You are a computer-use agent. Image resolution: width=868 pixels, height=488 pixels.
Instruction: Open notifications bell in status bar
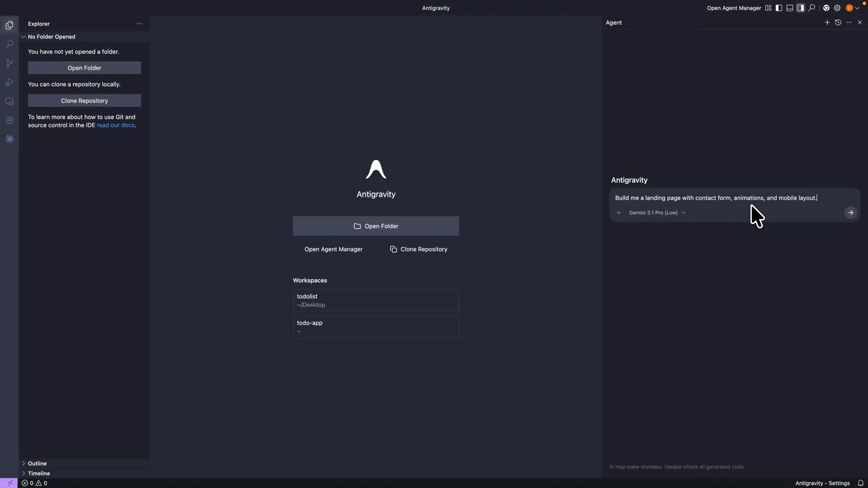860,483
